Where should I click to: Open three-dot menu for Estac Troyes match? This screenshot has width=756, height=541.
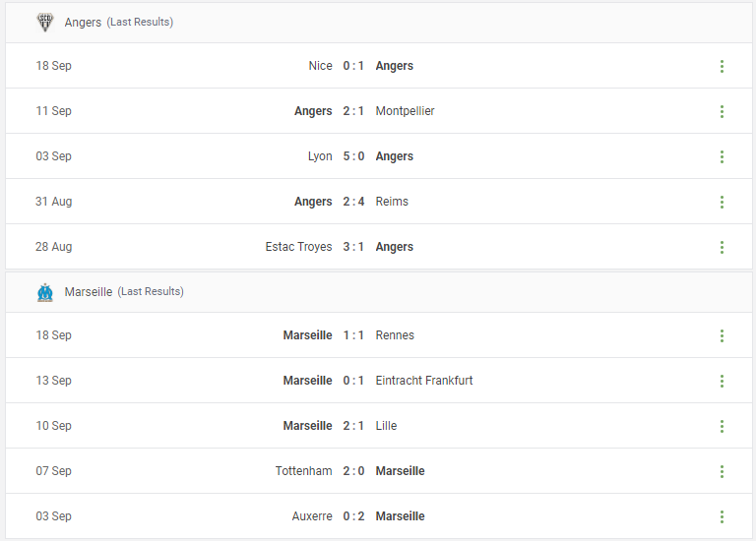[722, 247]
